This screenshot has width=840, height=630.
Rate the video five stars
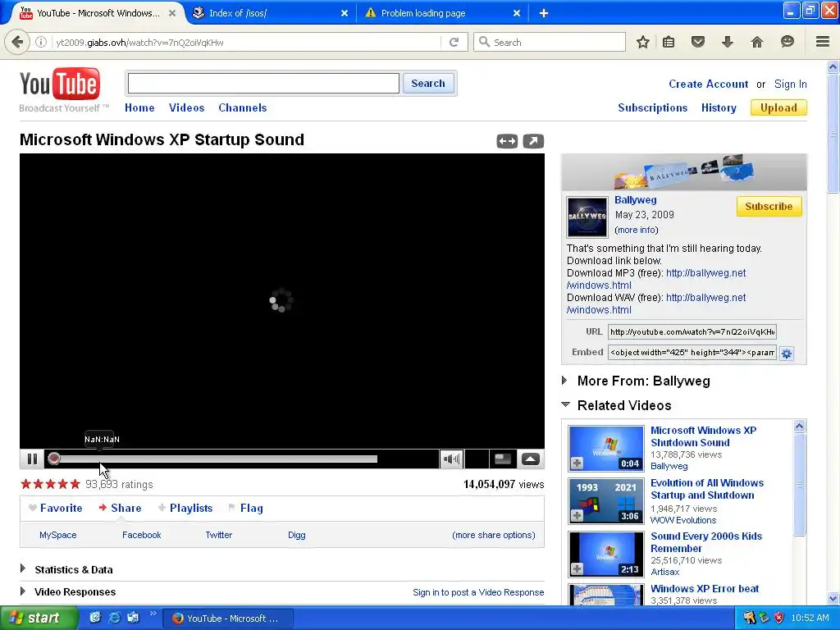75,484
